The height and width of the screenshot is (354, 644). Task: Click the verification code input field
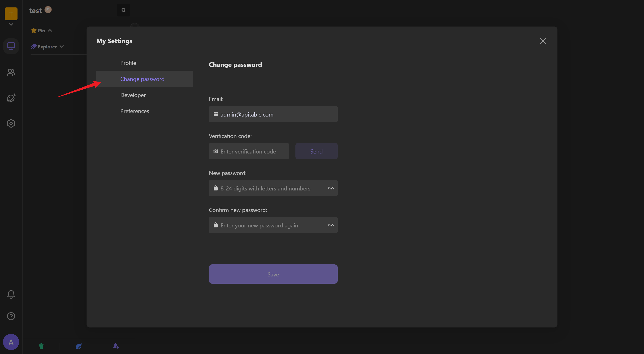248,151
